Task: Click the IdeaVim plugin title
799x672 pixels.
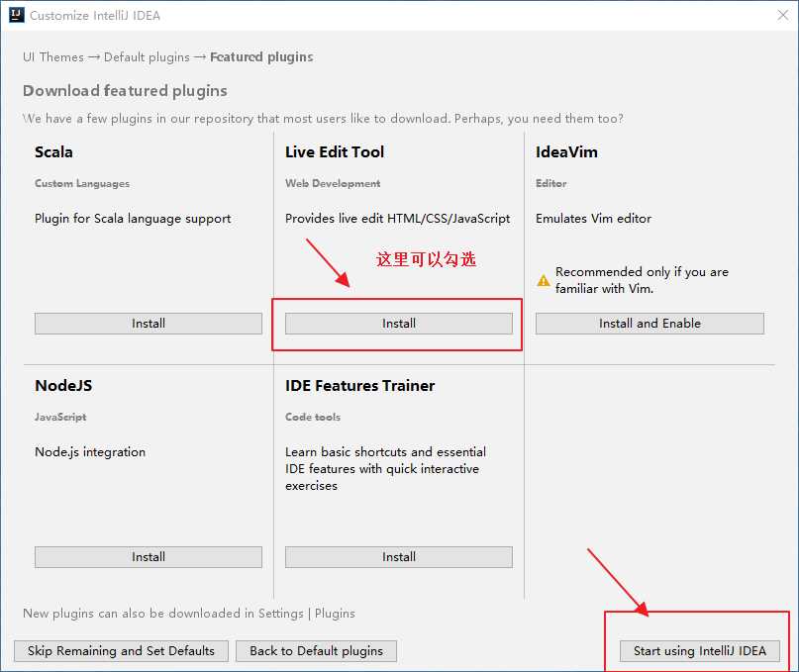Action: click(566, 151)
